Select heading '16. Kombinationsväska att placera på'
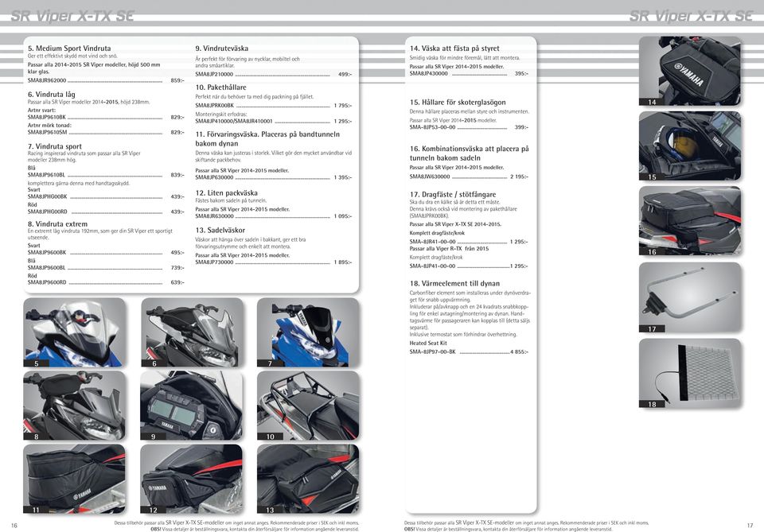 pos(470,149)
